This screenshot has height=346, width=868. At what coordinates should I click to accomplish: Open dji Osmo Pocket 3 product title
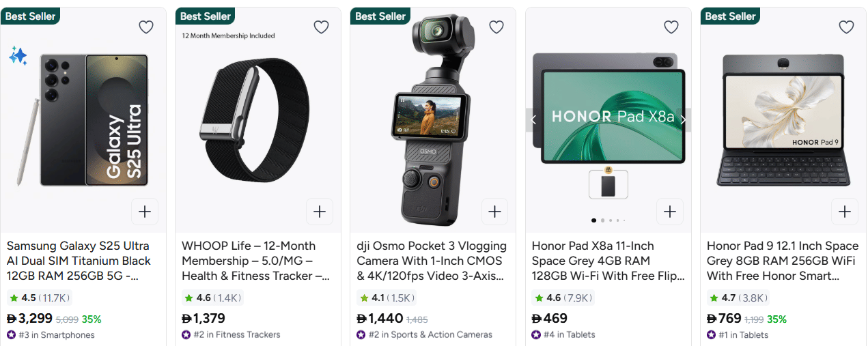click(432, 261)
